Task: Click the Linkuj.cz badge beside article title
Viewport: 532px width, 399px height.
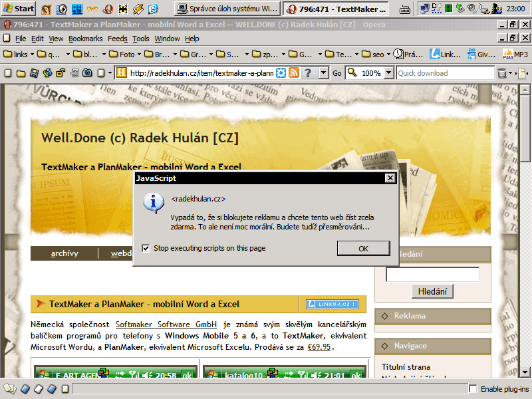Action: (332, 304)
